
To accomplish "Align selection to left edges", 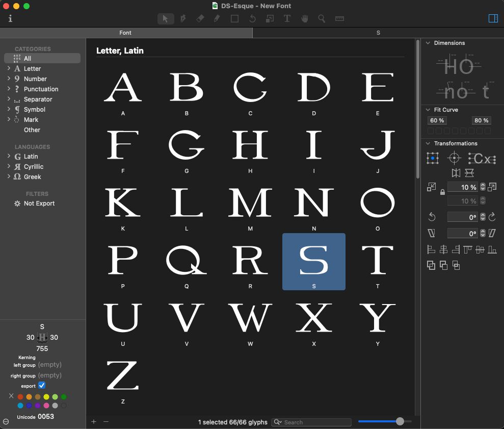I will (431, 249).
